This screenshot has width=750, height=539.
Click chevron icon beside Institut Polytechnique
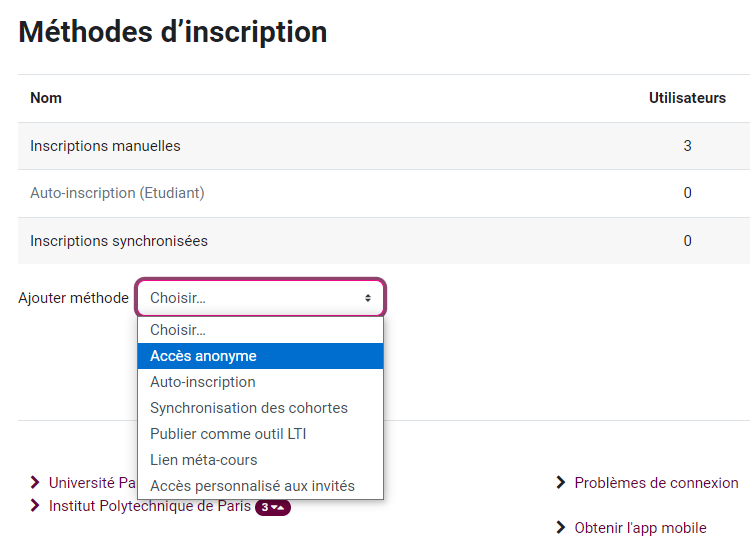pyautogui.click(x=36, y=506)
